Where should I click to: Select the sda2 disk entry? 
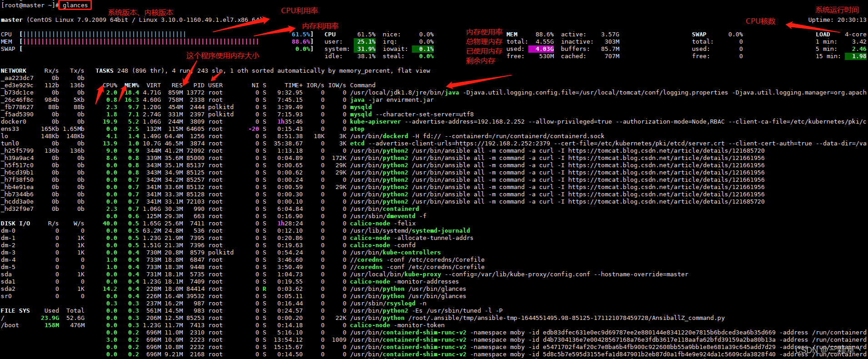pyautogui.click(x=43, y=289)
